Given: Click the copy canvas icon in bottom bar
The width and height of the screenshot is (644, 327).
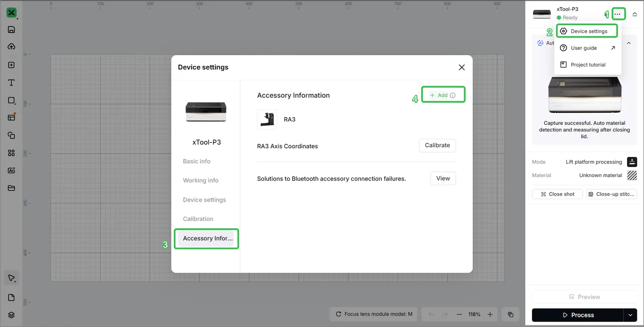Looking at the screenshot, I should [x=511, y=314].
